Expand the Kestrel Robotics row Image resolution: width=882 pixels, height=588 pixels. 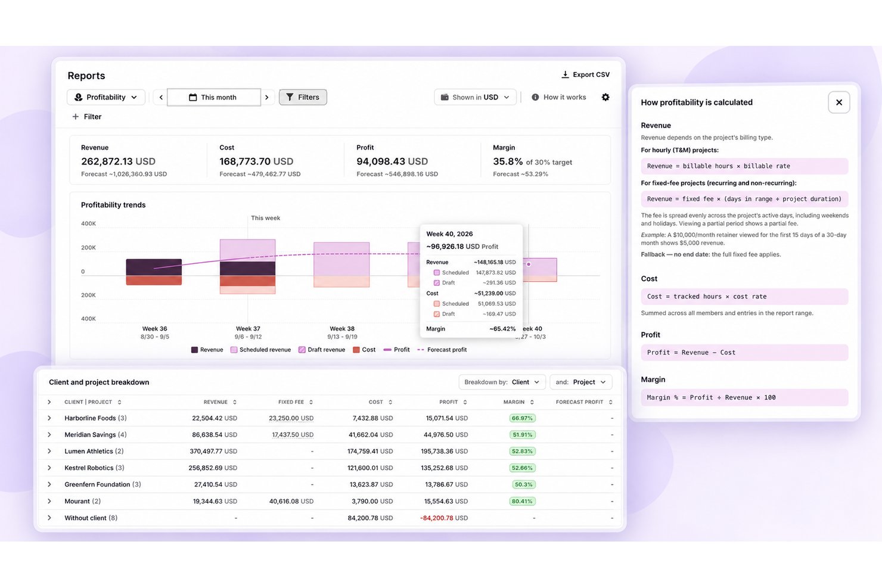click(49, 468)
